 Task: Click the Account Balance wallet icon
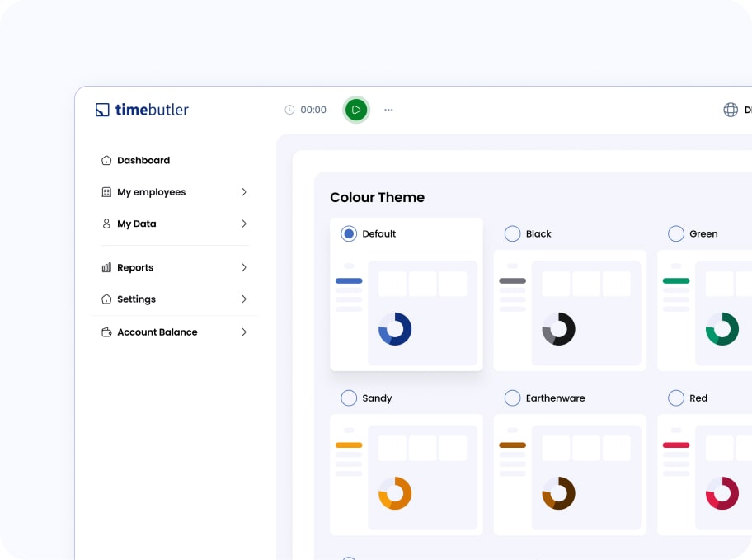[x=106, y=332]
